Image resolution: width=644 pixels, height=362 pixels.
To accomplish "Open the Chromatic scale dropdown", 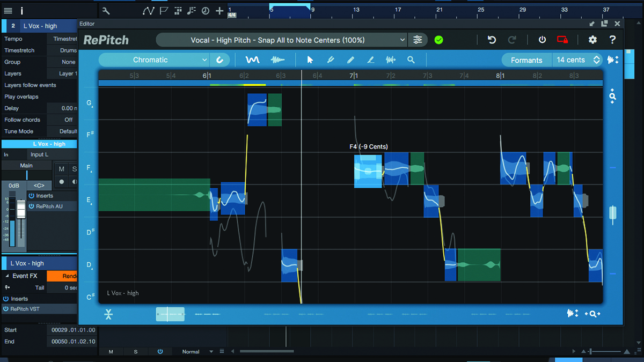I will (x=154, y=60).
